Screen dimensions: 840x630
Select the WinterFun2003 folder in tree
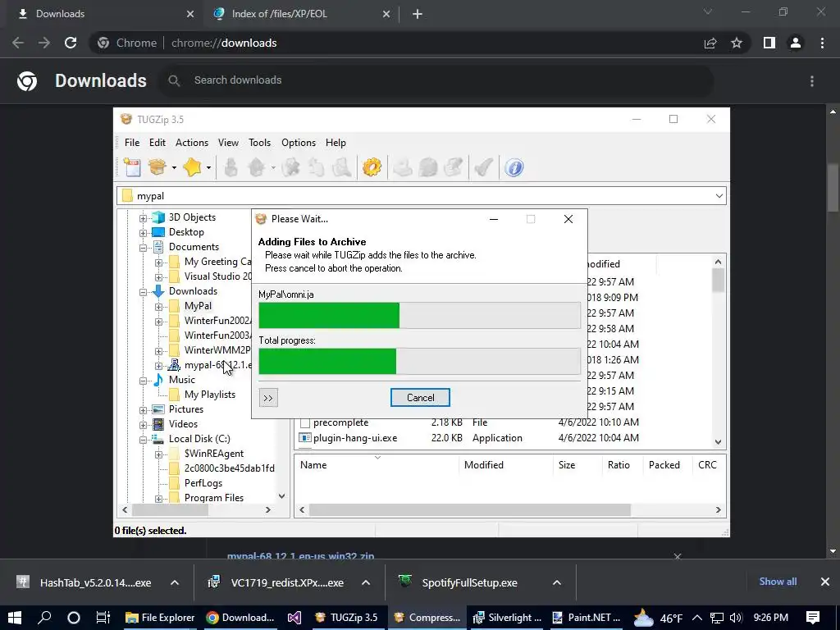tap(217, 336)
